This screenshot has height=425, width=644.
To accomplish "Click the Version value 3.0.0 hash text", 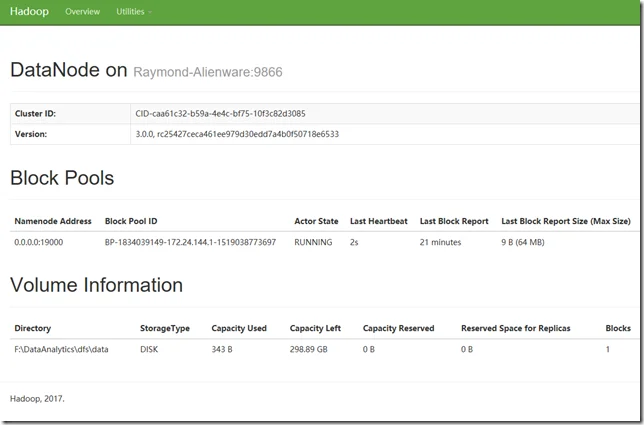I will (x=236, y=134).
